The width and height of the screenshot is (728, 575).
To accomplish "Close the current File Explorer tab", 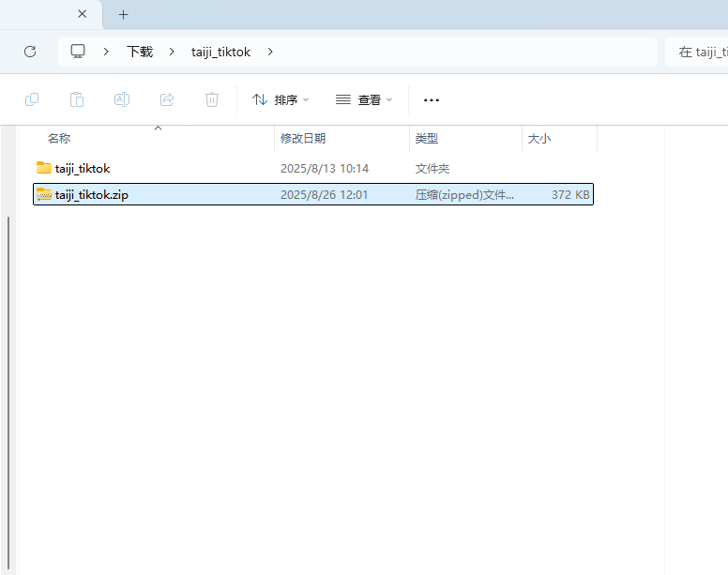I will 82,14.
